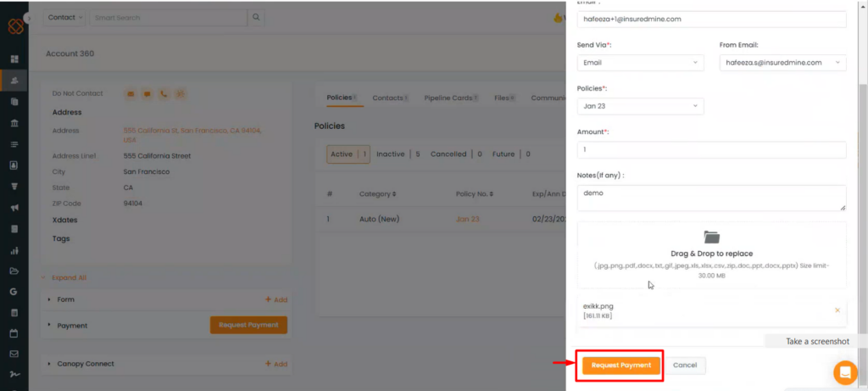Sort the table by Policy No. column

click(x=475, y=194)
